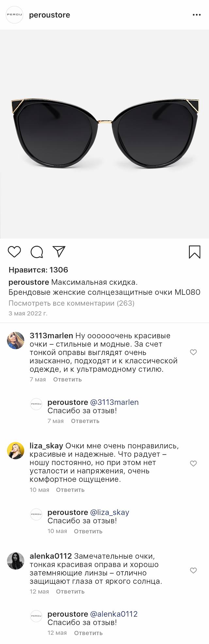Open the @liza_skay mention link
The image size is (209, 644).
click(x=109, y=512)
